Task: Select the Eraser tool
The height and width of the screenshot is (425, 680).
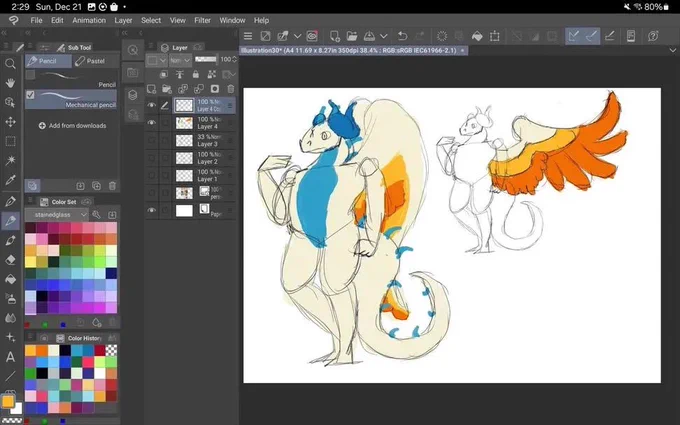Action: [x=10, y=260]
